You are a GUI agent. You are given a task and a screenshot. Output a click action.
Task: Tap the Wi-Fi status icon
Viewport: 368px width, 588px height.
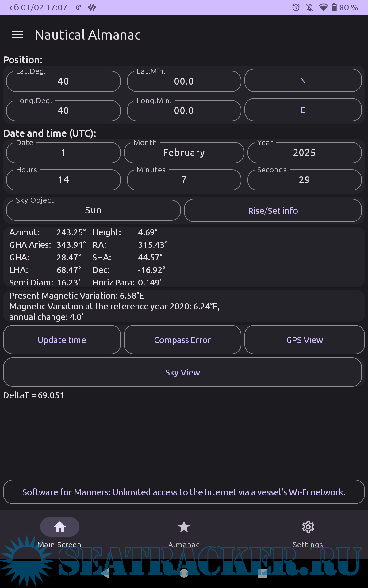point(323,7)
